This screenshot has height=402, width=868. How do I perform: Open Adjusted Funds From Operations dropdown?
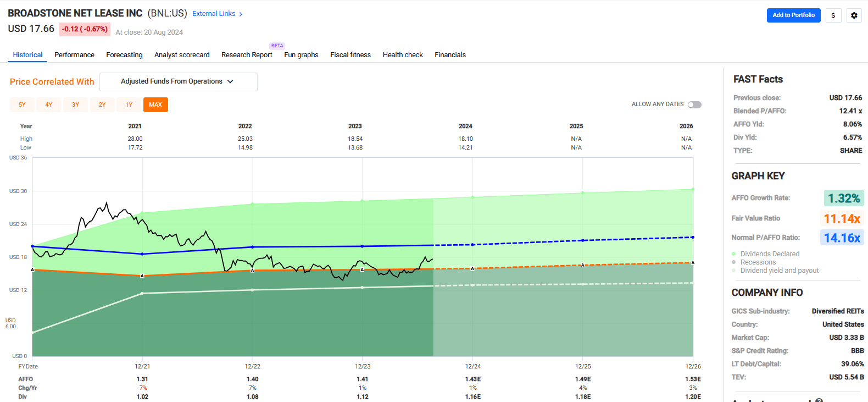[x=178, y=82]
